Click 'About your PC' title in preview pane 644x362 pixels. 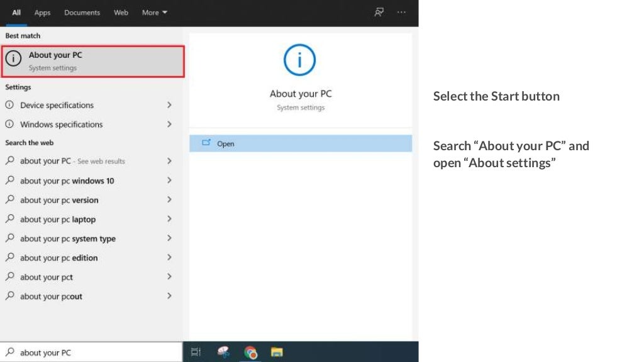(301, 94)
